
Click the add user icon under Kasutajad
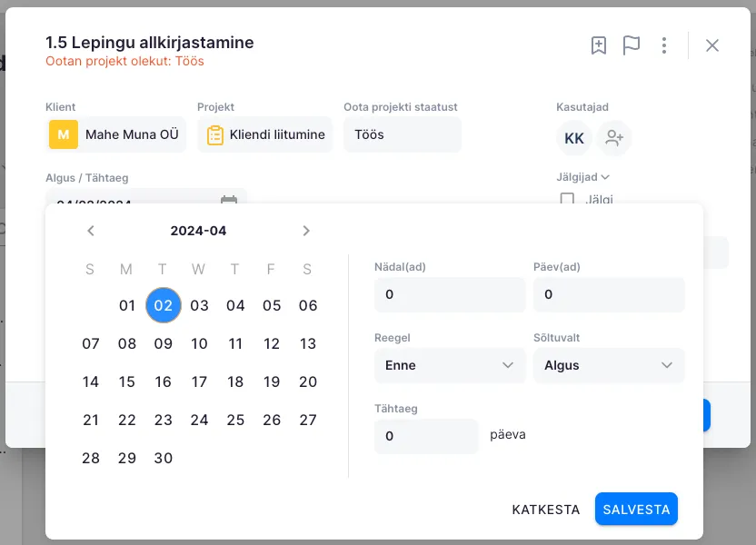tap(615, 139)
